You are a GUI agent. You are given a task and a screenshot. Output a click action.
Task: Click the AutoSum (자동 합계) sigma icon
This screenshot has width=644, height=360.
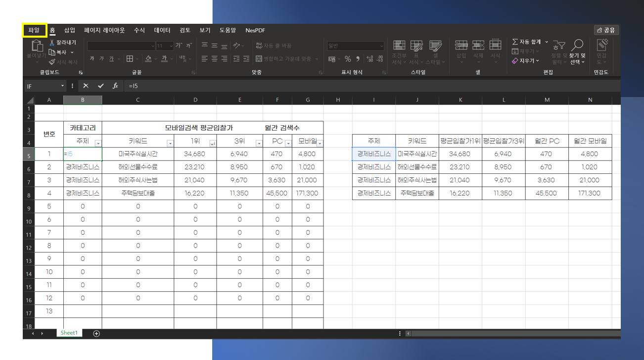(515, 42)
